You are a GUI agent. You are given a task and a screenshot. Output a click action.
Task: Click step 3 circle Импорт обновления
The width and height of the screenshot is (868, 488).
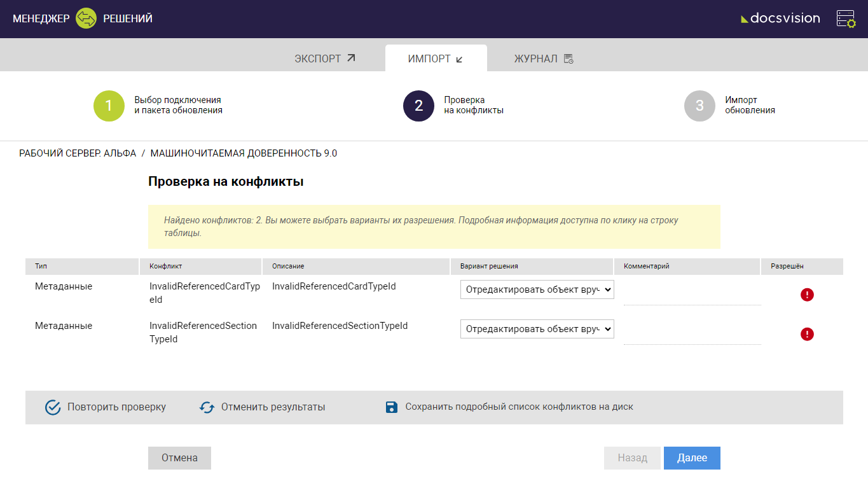[699, 106]
